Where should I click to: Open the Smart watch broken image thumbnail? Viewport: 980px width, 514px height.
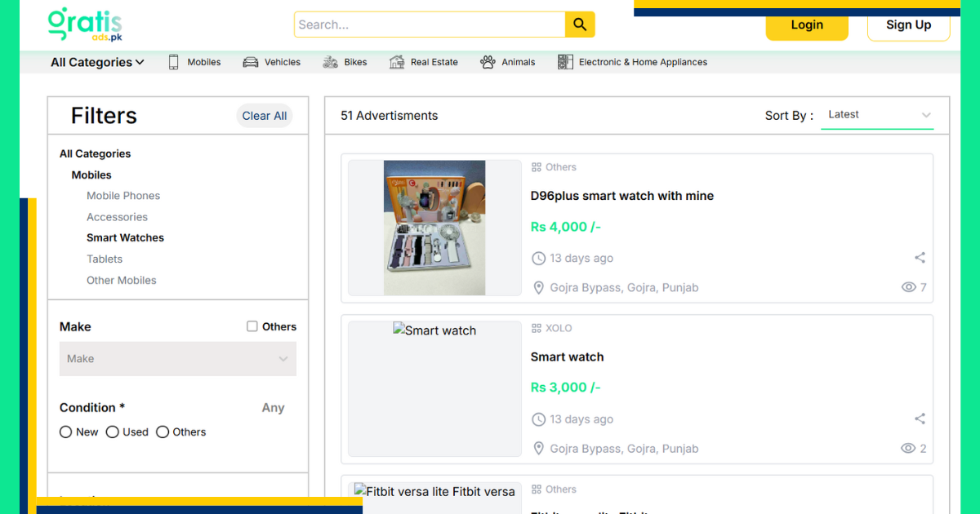[434, 388]
